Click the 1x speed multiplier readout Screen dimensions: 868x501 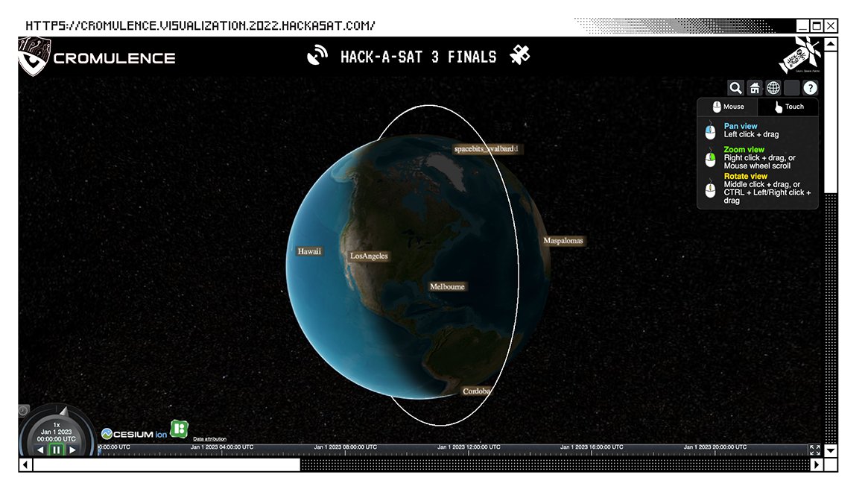(57, 425)
